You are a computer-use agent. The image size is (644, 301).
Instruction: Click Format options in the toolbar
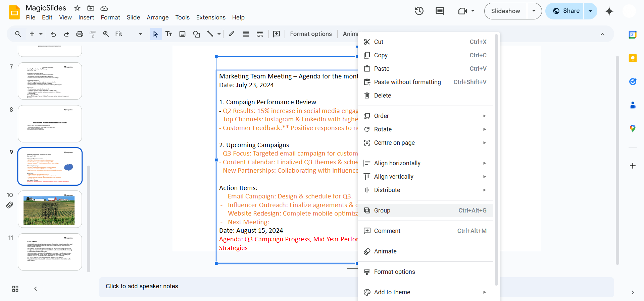click(x=311, y=34)
